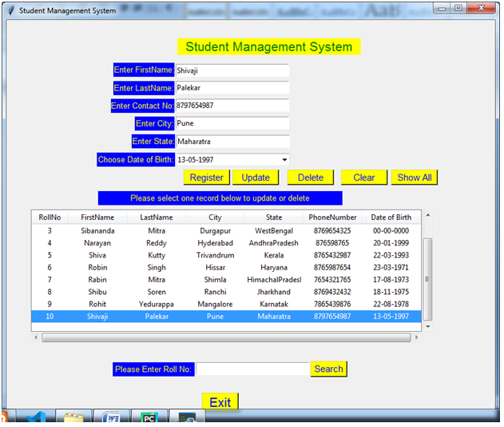
Task: Delete the selected student record
Action: [311, 178]
